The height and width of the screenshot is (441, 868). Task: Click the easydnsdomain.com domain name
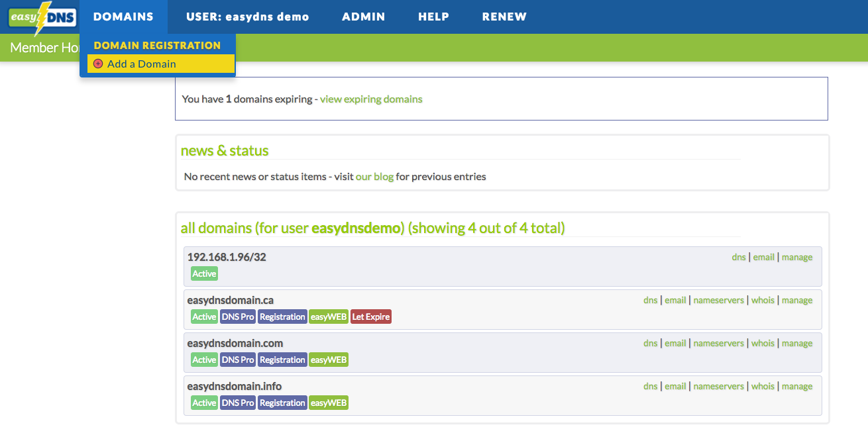[x=235, y=344]
